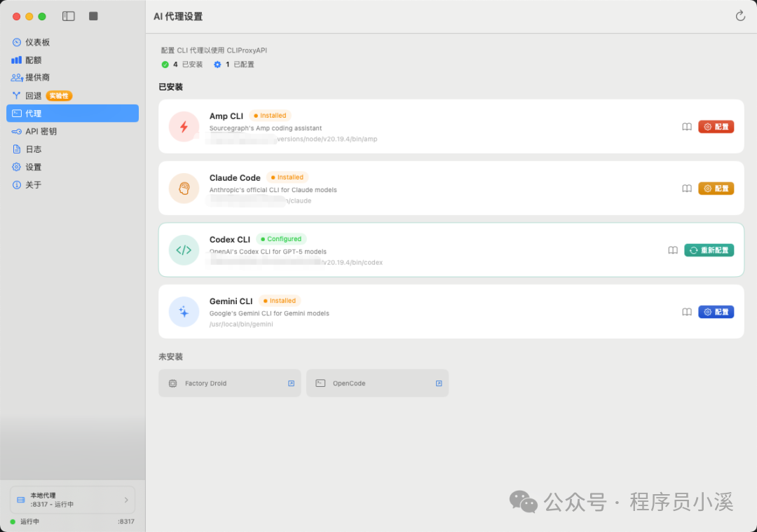The height and width of the screenshot is (532, 757).
Task: Expand the 本地代理 chevron arrow
Action: click(x=126, y=500)
